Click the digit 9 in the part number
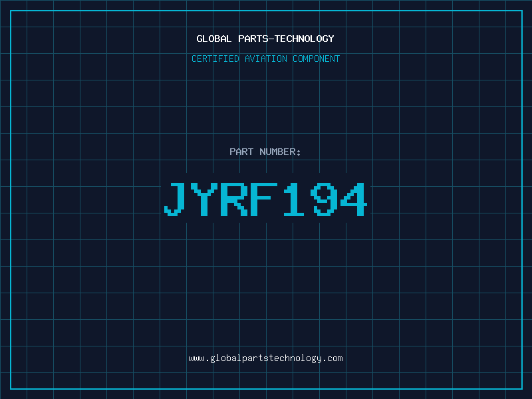This screenshot has width=532, height=399. pos(326,199)
